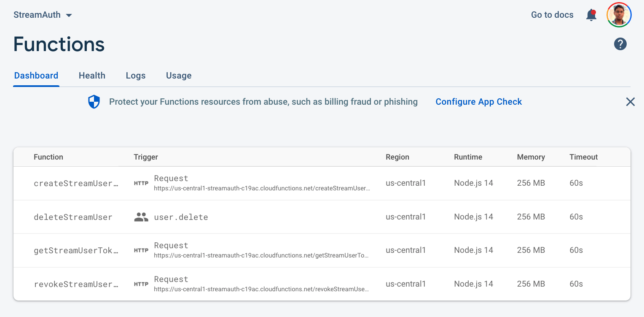This screenshot has width=644, height=317.
Task: Select the deleteStreamUser function name
Action: coord(73,217)
